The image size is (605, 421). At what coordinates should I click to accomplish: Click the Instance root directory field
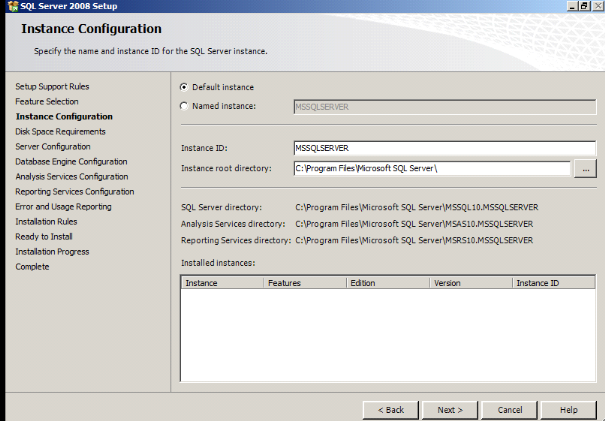click(x=431, y=168)
